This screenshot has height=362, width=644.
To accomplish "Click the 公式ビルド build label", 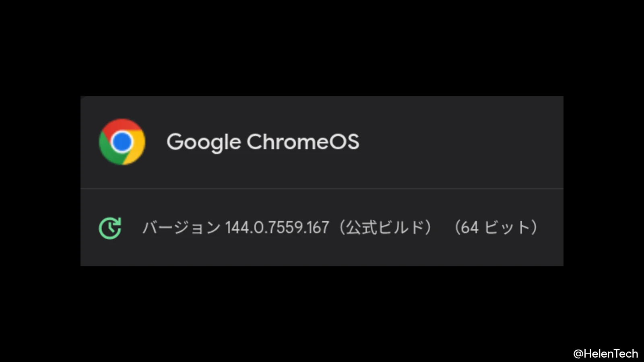I will click(x=386, y=227).
